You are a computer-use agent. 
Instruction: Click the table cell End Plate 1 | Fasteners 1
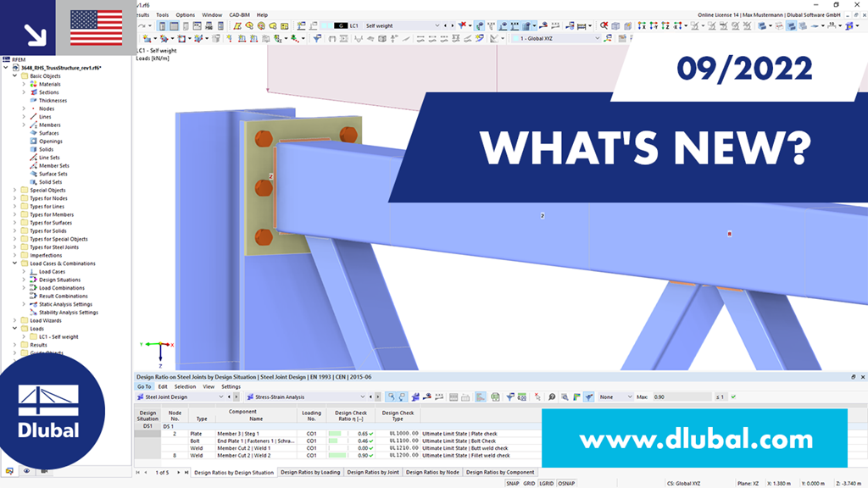click(x=256, y=441)
